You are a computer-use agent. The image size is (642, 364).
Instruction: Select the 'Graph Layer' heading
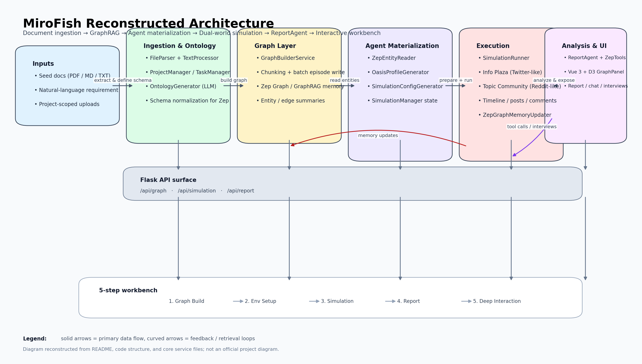click(x=275, y=46)
